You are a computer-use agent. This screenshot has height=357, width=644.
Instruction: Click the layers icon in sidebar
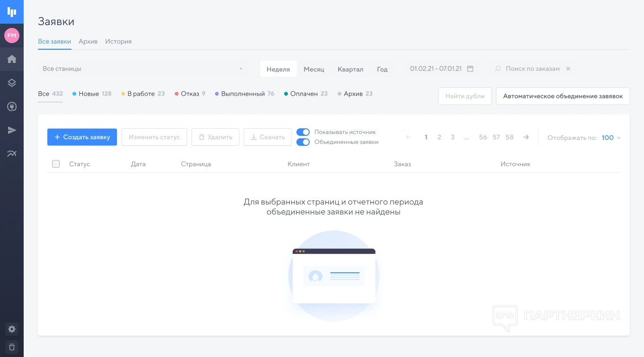(12, 83)
